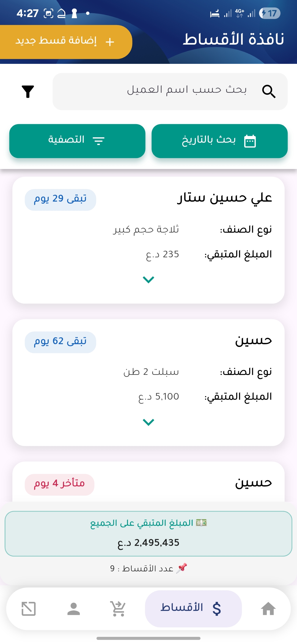Expand the علي حسين ستار installment card
Image resolution: width=297 pixels, height=644 pixels.
coord(148,280)
